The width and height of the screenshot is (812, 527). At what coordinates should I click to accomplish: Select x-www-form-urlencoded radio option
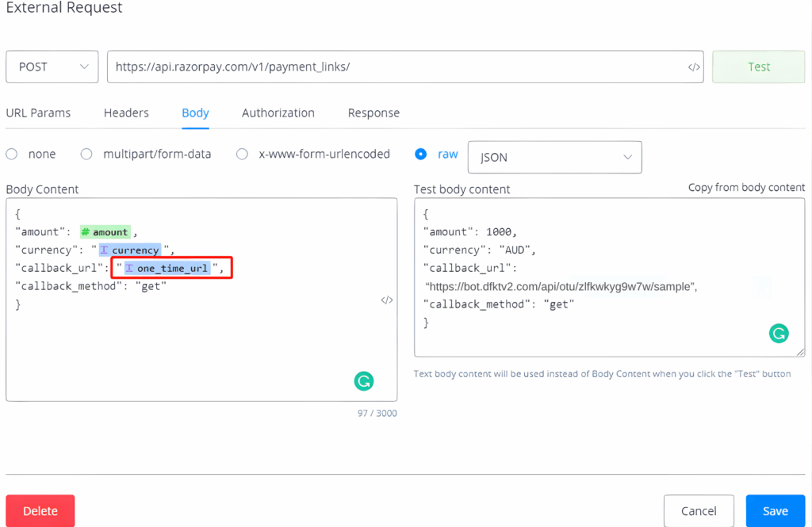coord(243,155)
